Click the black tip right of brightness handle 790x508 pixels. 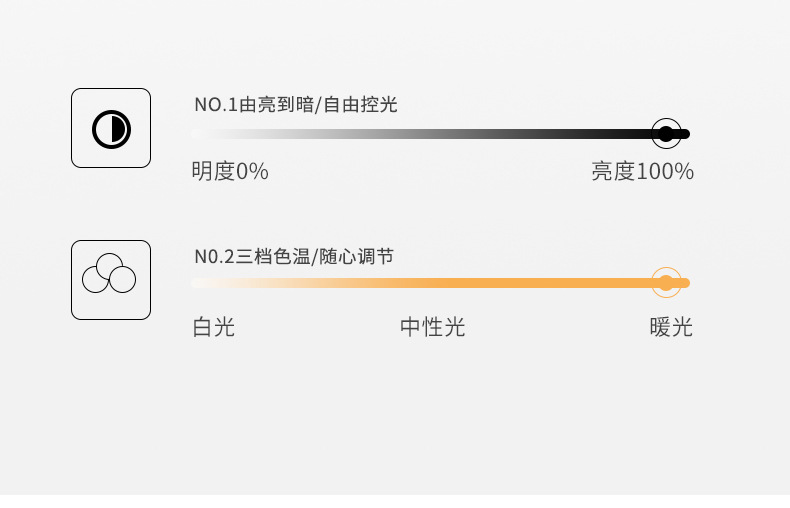[685, 133]
